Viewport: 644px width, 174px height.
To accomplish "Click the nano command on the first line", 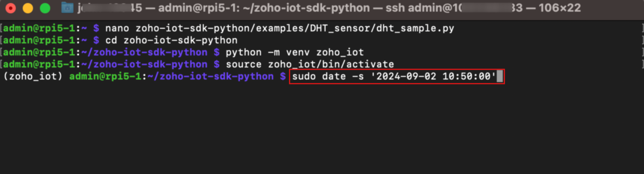I will coord(117,28).
